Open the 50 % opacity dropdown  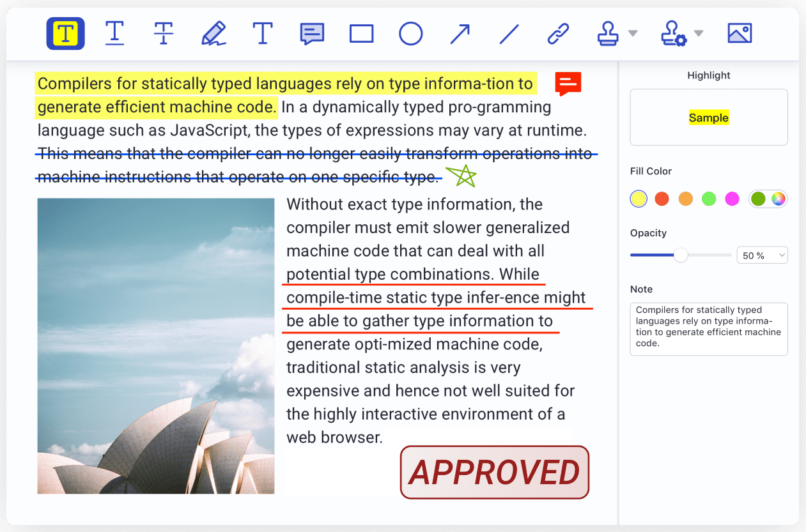pos(763,255)
